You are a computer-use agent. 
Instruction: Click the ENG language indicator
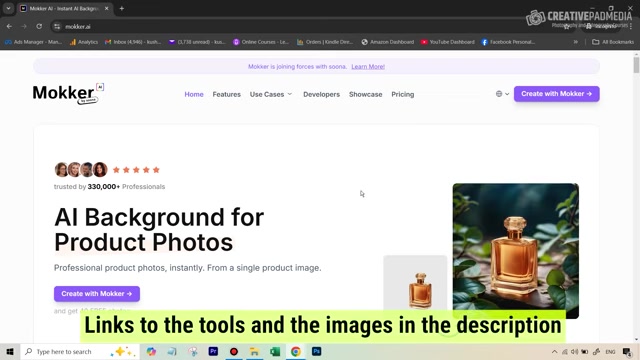[610, 352]
